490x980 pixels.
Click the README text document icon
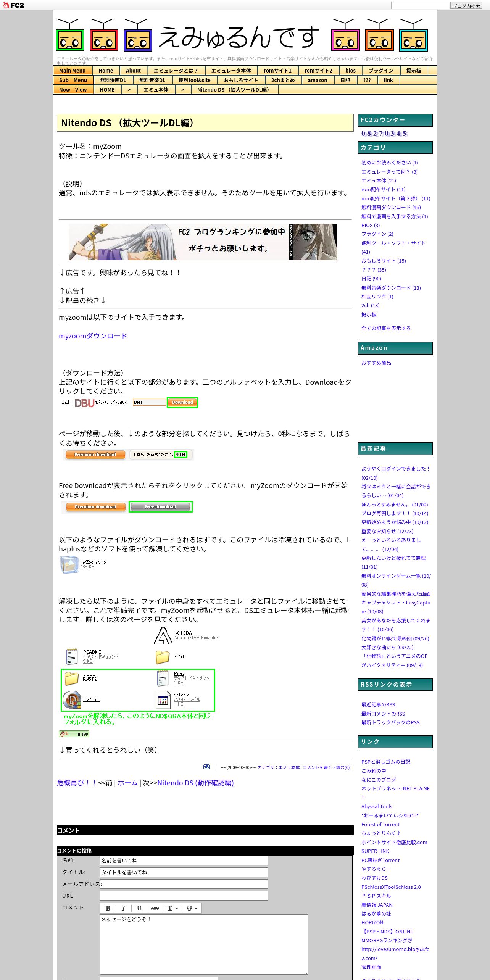(72, 656)
